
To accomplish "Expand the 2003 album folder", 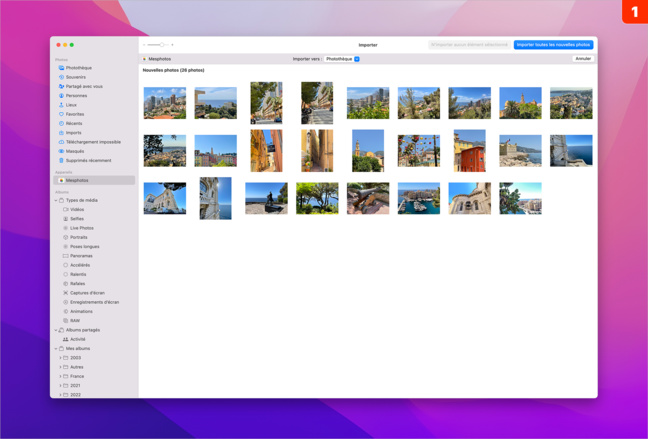I will pyautogui.click(x=61, y=358).
